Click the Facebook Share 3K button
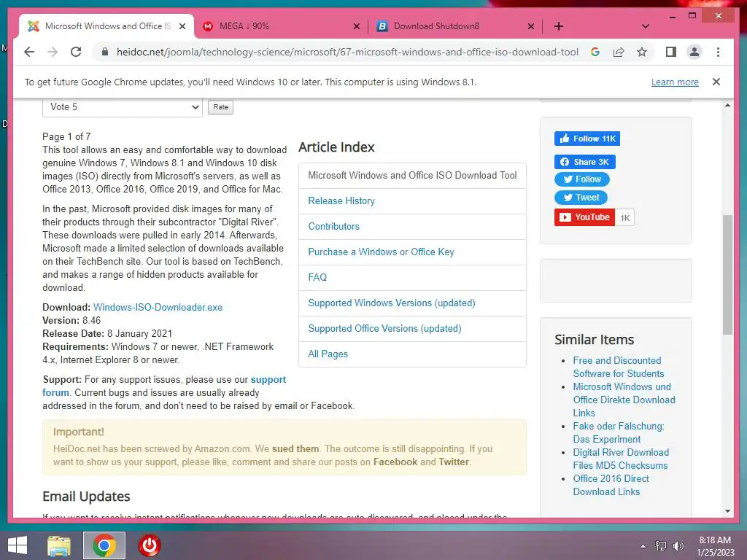Image resolution: width=747 pixels, height=560 pixels. point(584,162)
